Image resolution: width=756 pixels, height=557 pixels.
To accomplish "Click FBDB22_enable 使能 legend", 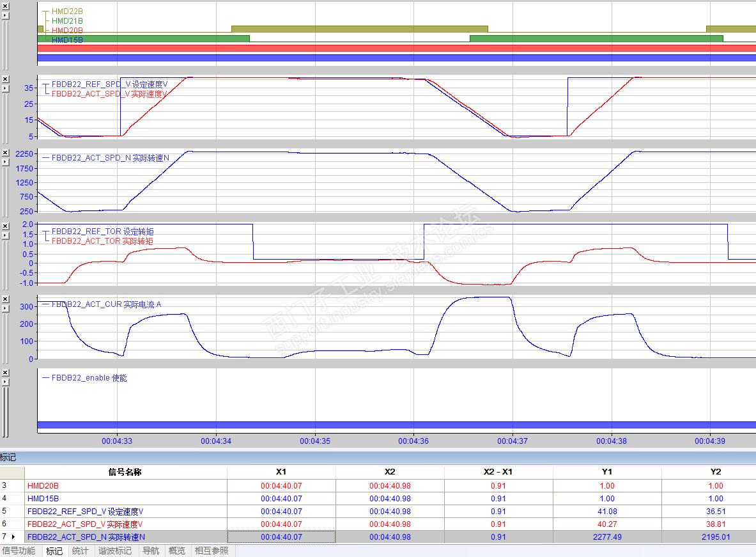I will [89, 378].
